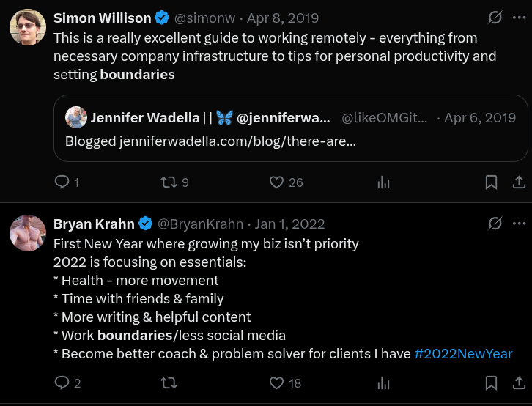
Task: Open more options menu on Simon's tweet
Action: click(519, 18)
